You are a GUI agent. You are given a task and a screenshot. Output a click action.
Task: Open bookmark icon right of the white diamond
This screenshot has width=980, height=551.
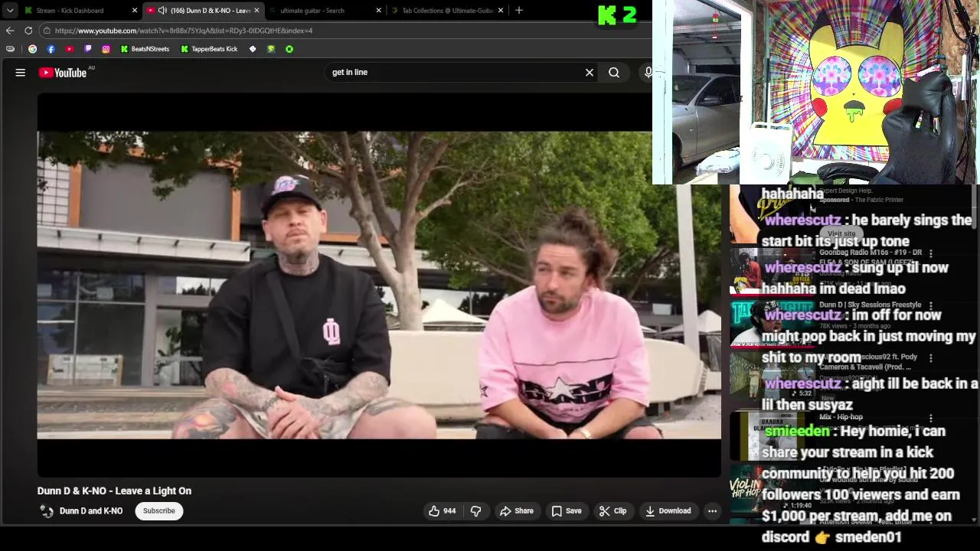(271, 49)
